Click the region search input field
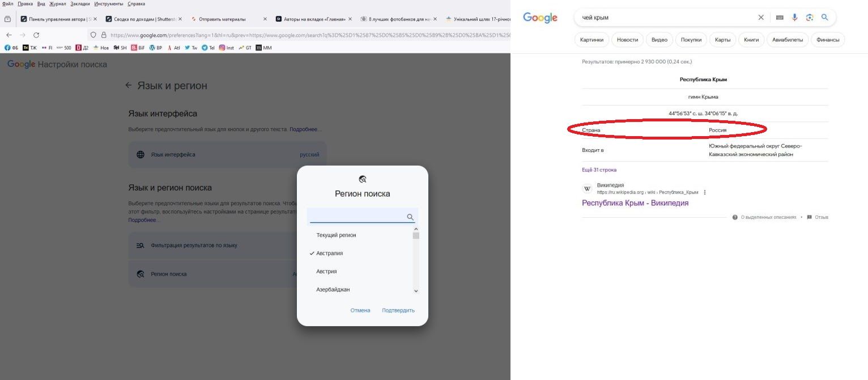Image resolution: width=868 pixels, height=380 pixels. [x=357, y=217]
